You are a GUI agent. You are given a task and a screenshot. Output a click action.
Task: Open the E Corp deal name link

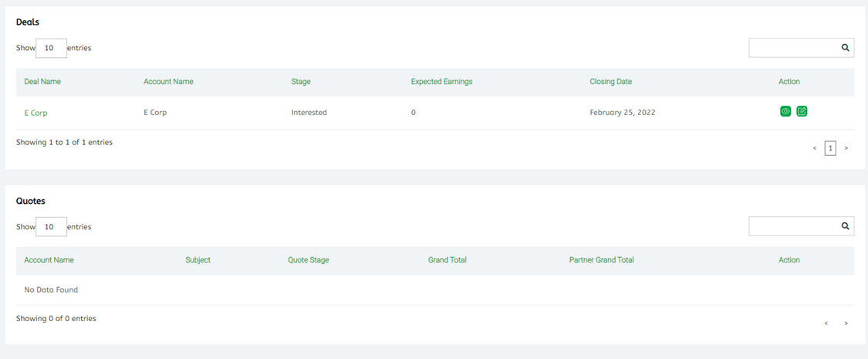(35, 113)
